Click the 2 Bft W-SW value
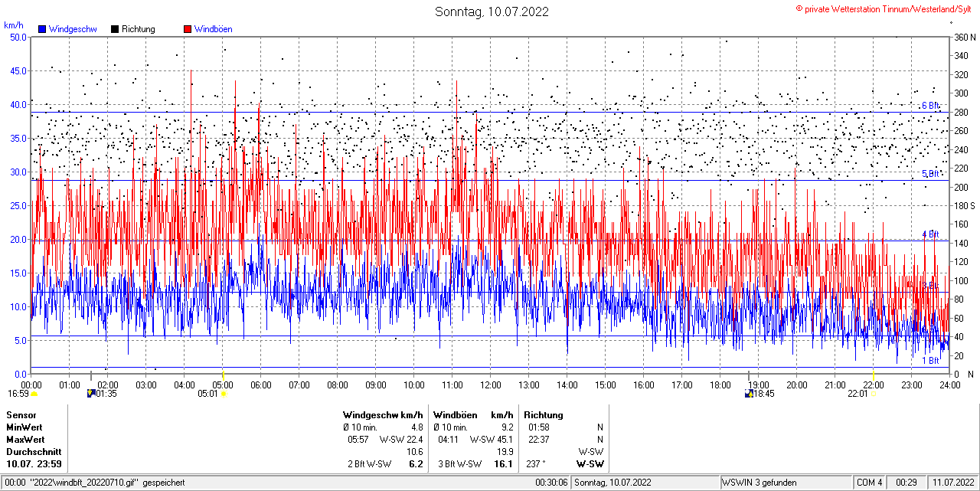The image size is (980, 491). [369, 463]
